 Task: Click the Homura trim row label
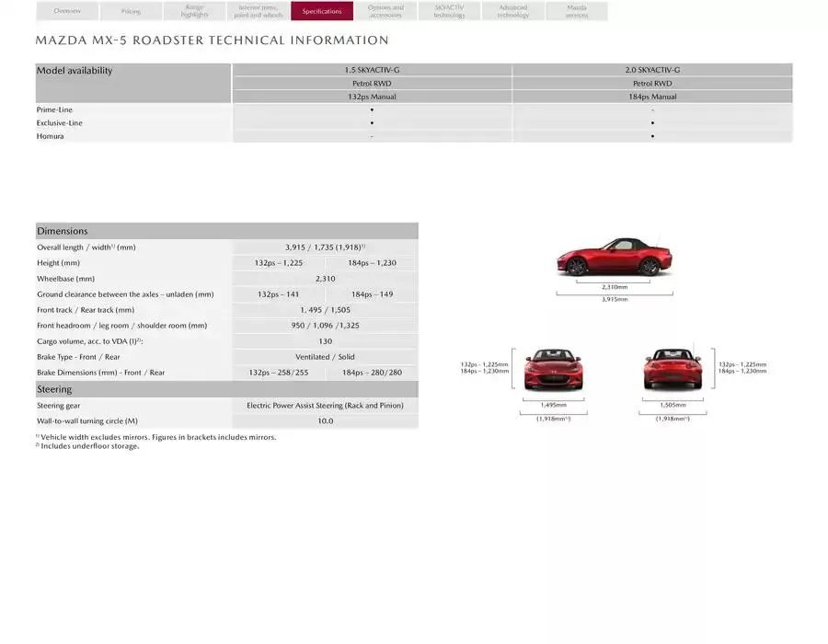point(51,136)
